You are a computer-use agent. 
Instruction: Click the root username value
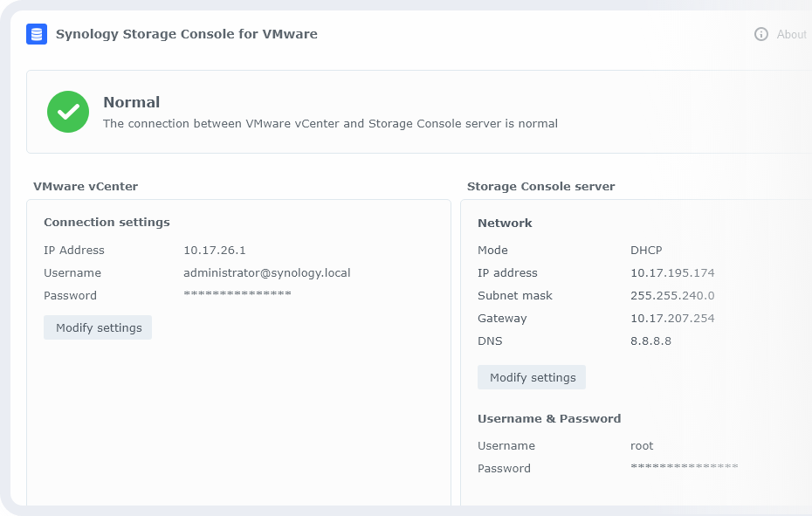(x=642, y=446)
